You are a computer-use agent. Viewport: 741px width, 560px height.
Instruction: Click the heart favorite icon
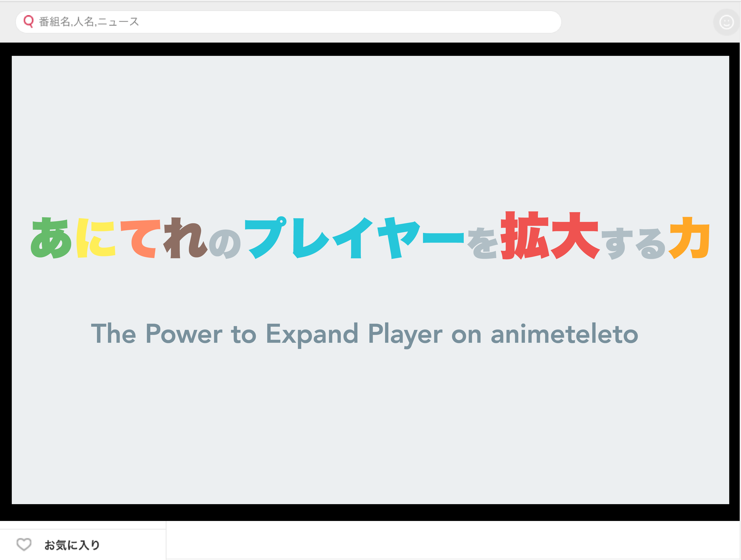coord(24,544)
